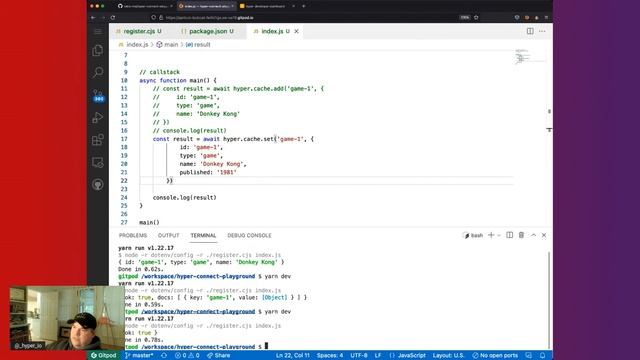This screenshot has width=640, height=360.
Task: Synchronize changes from the status bar
Action: pos(164,355)
